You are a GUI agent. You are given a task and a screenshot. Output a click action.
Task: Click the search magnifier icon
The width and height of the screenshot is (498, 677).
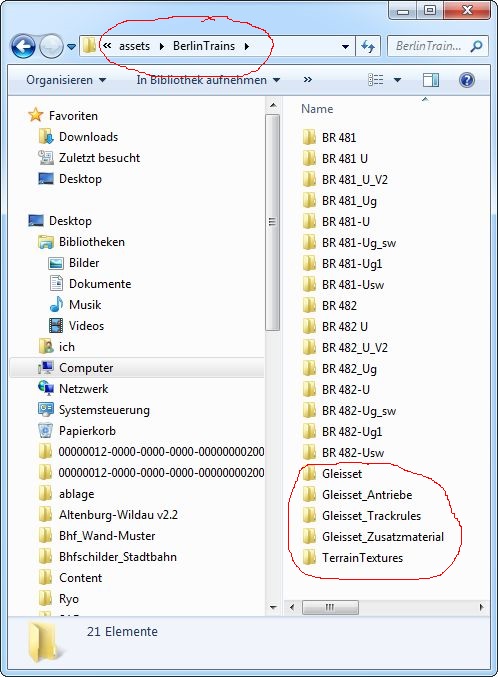coord(476,46)
